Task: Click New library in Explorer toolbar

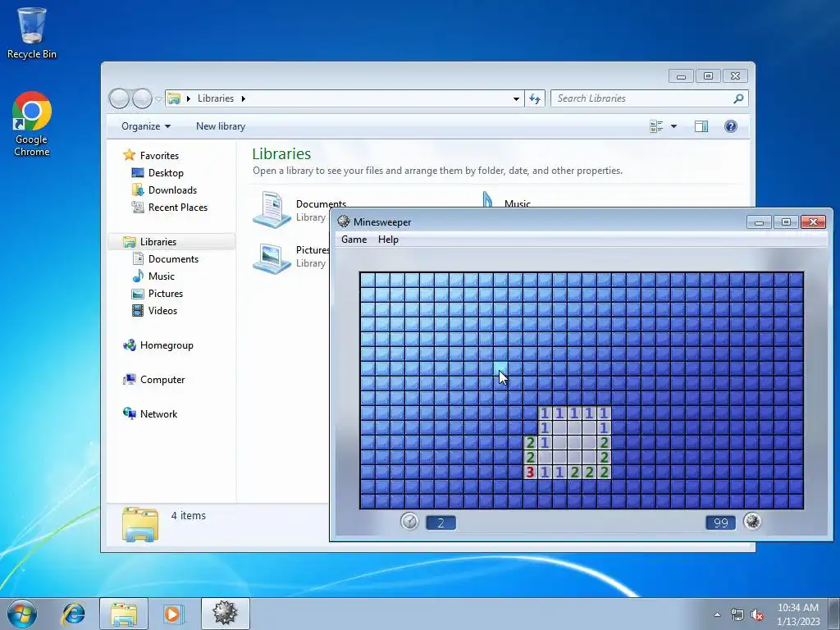Action: tap(221, 126)
